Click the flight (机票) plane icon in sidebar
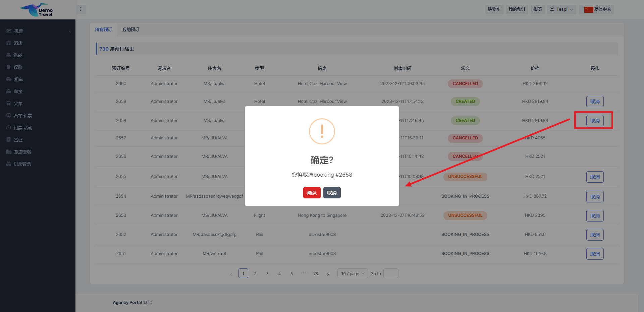Image resolution: width=644 pixels, height=312 pixels. (9, 31)
